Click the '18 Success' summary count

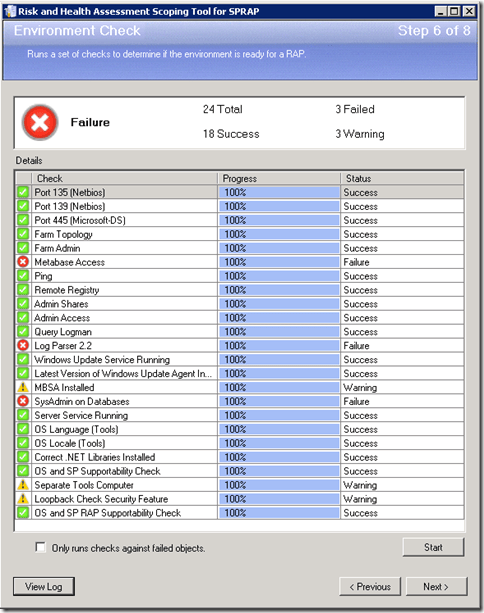point(231,134)
